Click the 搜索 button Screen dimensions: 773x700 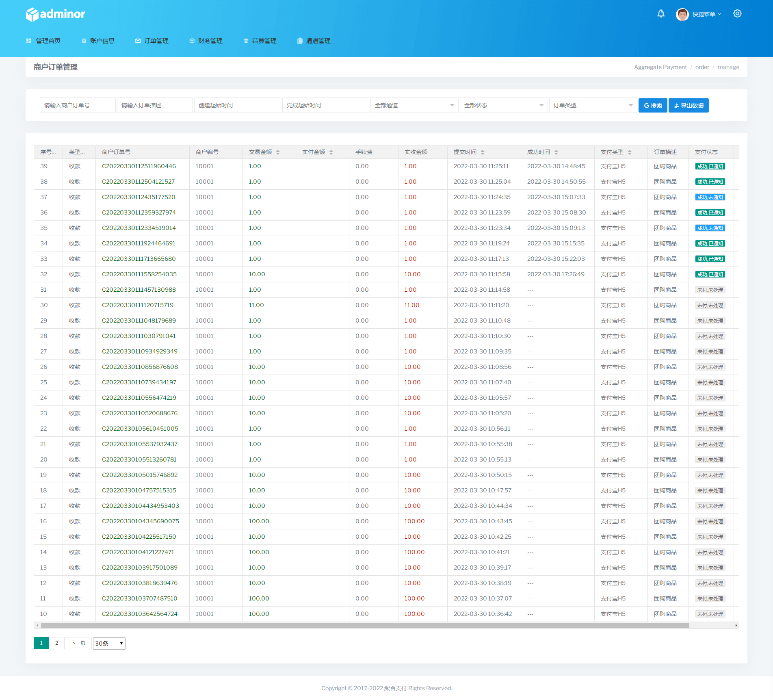point(652,106)
